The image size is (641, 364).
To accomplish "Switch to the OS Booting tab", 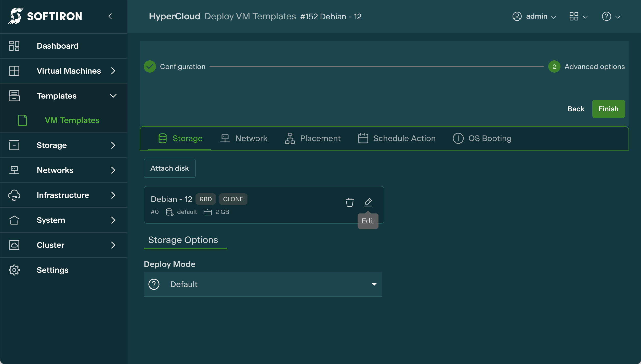I will [x=482, y=138].
